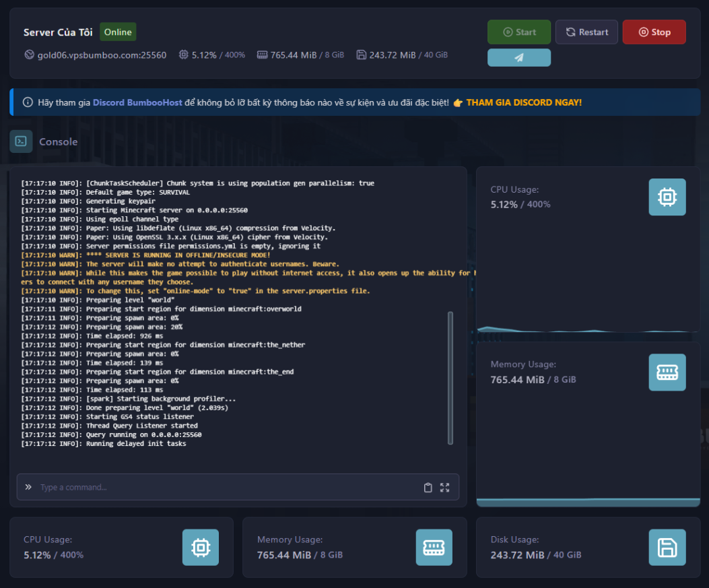
Task: Stop the server with the red Stop button
Action: 654,31
